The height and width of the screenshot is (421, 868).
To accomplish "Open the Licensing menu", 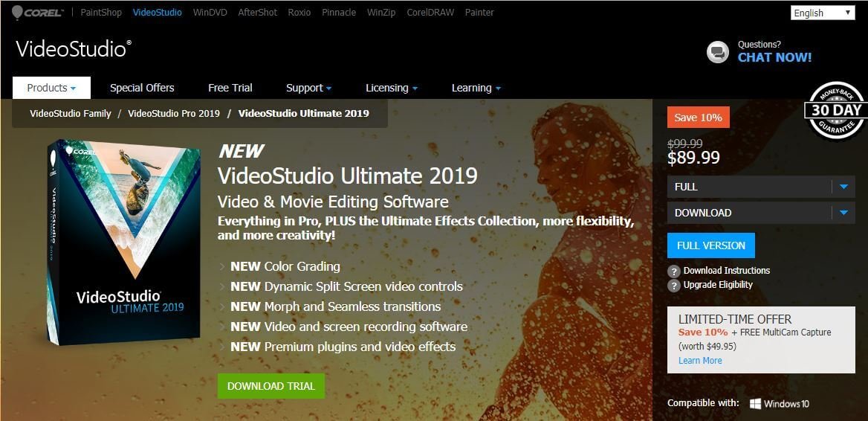I will [392, 88].
